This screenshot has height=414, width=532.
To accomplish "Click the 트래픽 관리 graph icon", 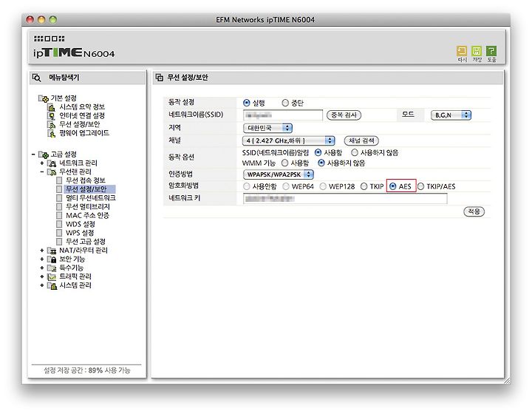I will pyautogui.click(x=52, y=277).
